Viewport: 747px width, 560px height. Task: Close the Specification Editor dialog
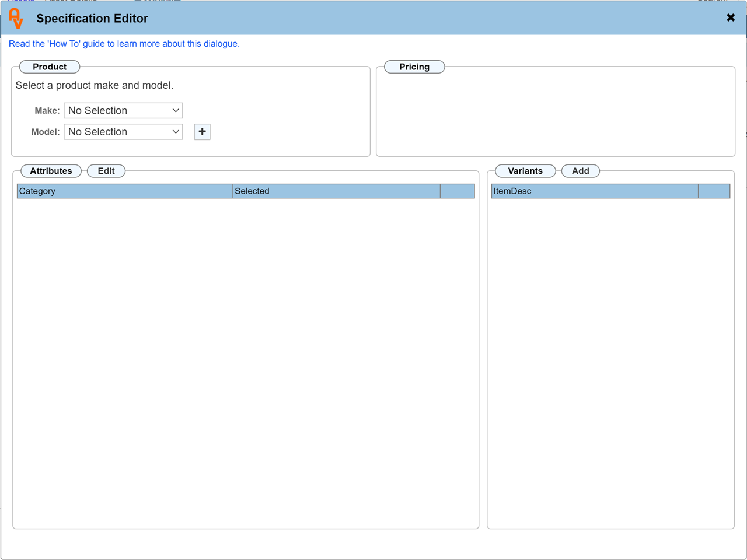pos(731,17)
